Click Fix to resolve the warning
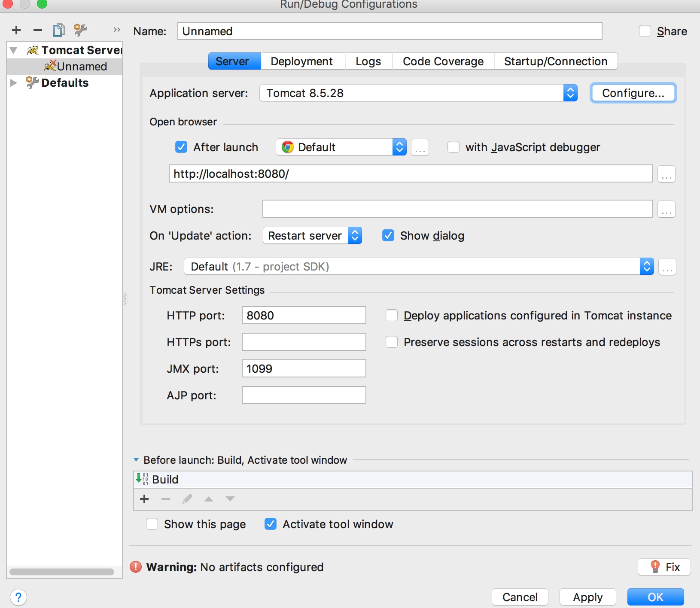Screen dimensions: 700x608 point(664,567)
